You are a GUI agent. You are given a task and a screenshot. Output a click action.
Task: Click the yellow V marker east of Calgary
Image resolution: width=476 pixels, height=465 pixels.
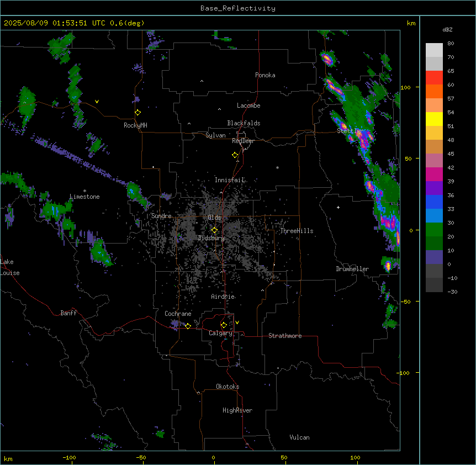(237, 323)
